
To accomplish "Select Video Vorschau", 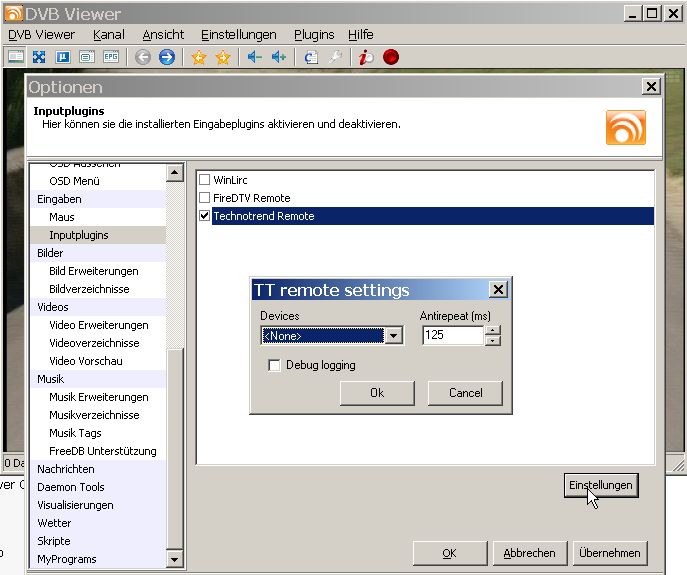I will coord(86,361).
